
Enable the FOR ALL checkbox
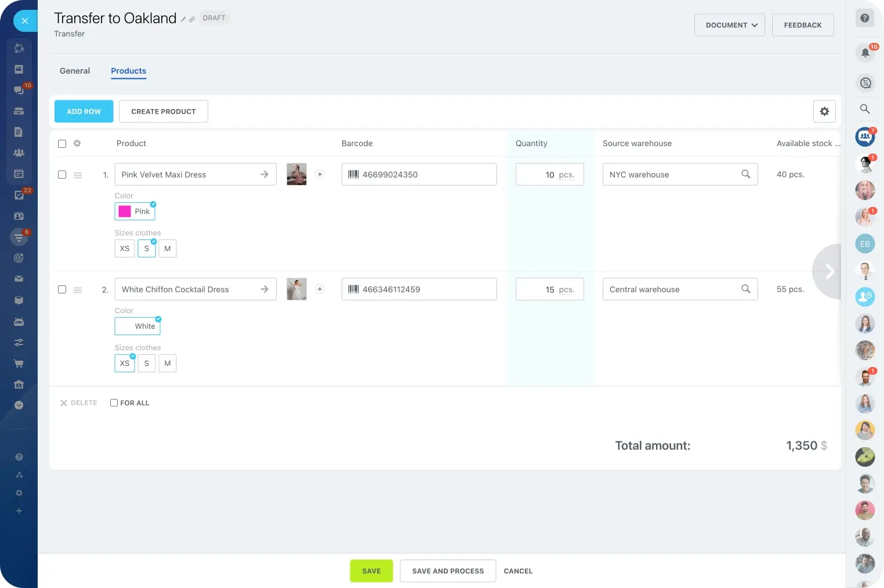[114, 403]
